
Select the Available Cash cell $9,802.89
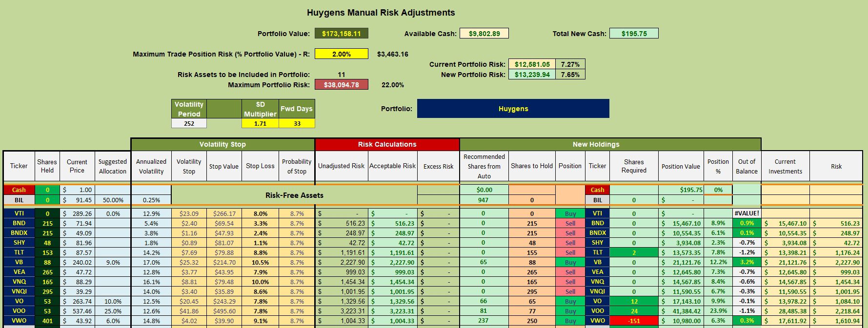coord(484,34)
